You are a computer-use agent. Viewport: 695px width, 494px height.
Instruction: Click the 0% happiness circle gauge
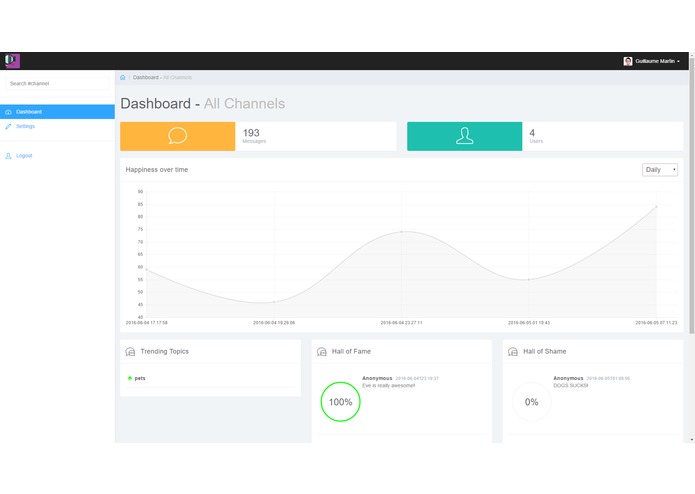point(531,402)
